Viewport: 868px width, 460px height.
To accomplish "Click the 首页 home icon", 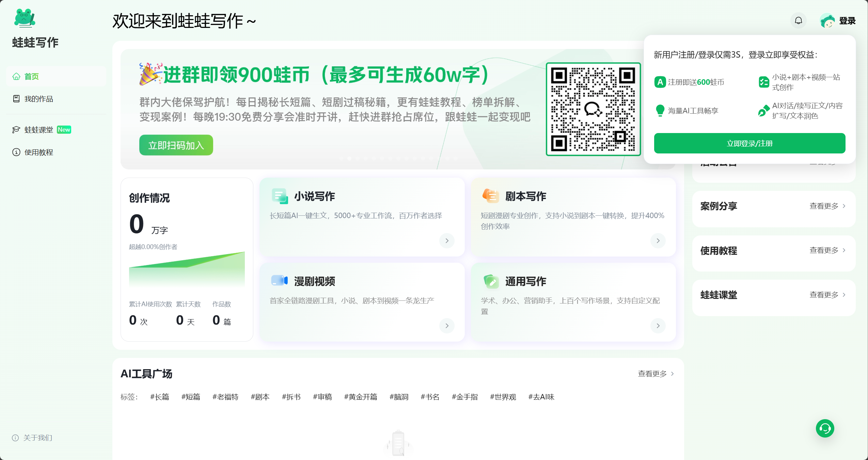I will tap(17, 76).
